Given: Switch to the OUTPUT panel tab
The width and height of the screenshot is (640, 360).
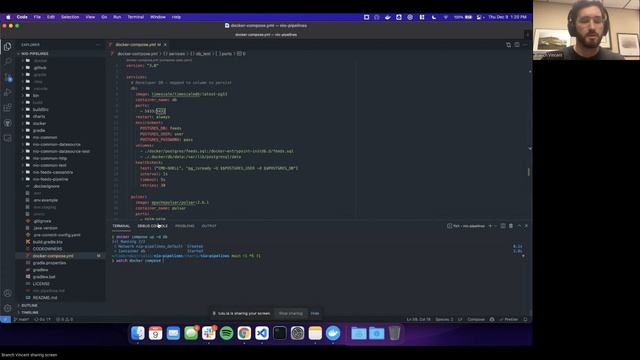Looking at the screenshot, I should [209, 226].
